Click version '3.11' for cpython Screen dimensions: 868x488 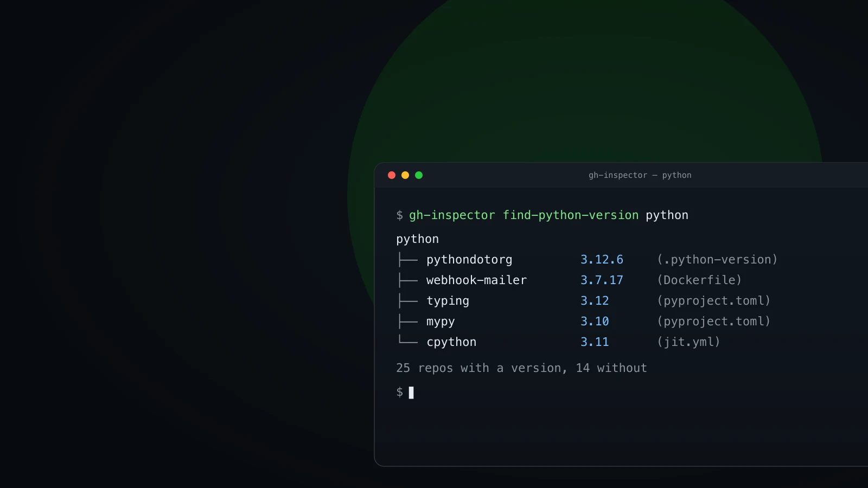(x=595, y=342)
